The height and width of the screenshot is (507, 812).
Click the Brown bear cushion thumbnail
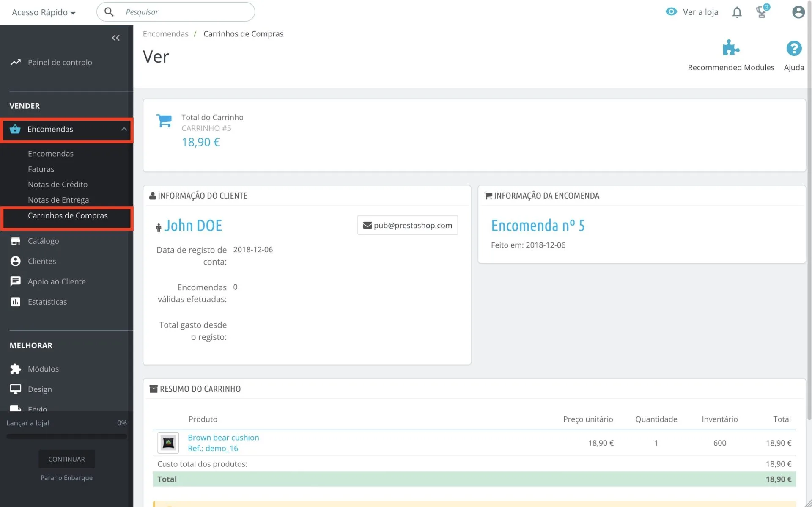coord(168,443)
